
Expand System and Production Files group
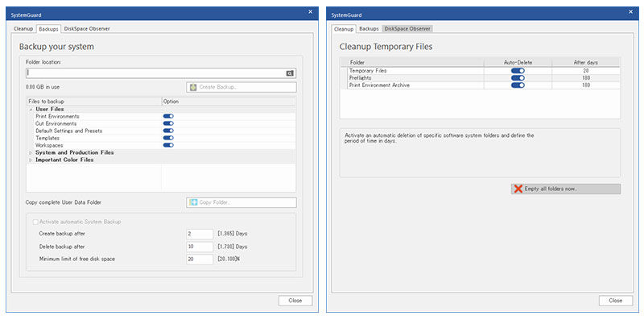31,152
